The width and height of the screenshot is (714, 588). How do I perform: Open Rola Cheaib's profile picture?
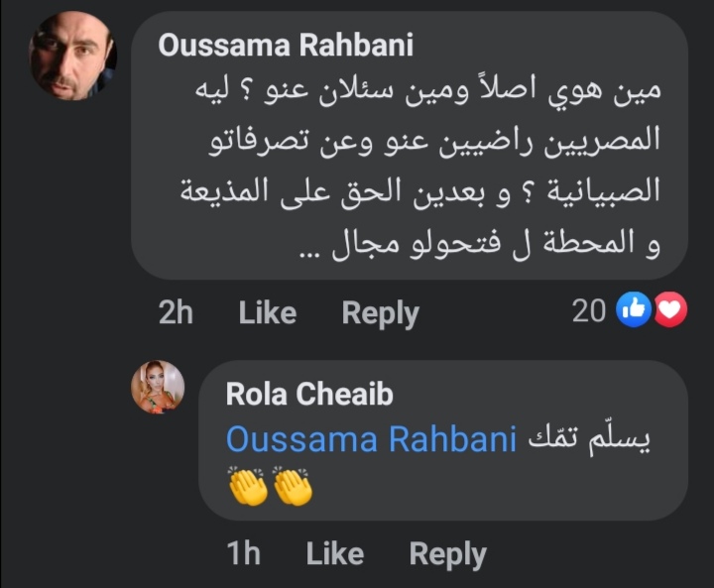pos(158,387)
